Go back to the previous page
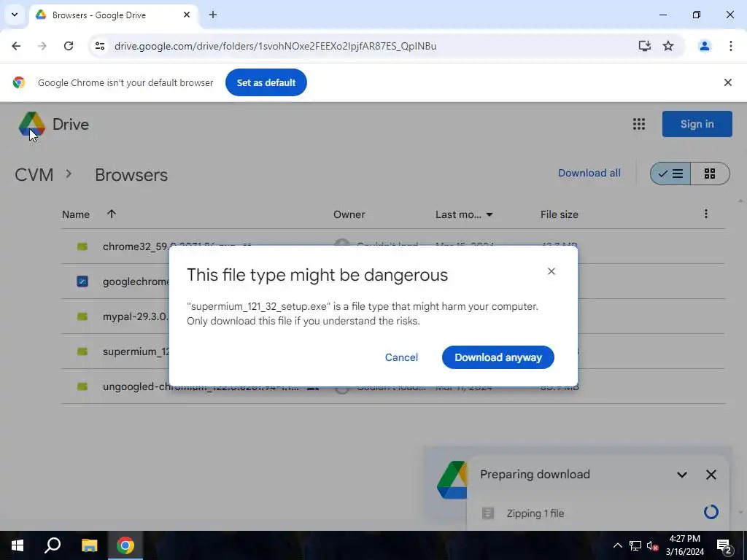The width and height of the screenshot is (747, 560). click(x=16, y=46)
